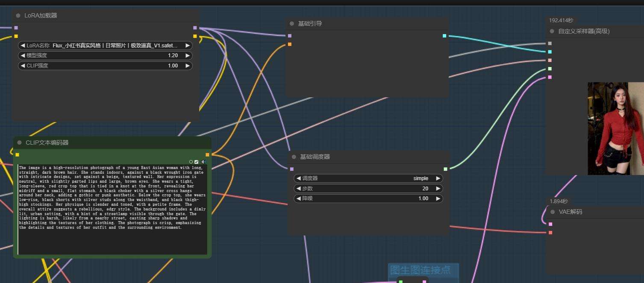
Task: Click the collapse dot on VAE解码 node
Action: click(x=552, y=212)
